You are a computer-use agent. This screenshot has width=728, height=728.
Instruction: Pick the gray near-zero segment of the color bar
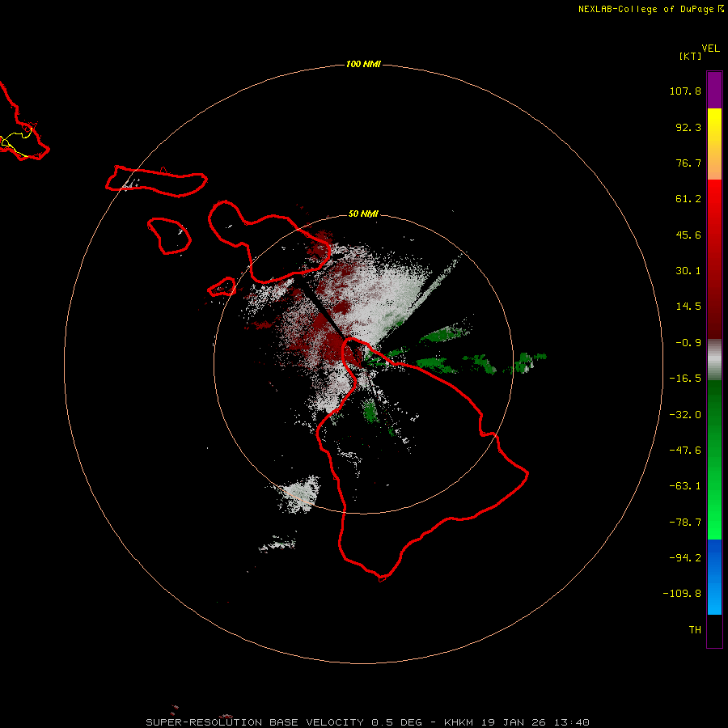(x=714, y=360)
